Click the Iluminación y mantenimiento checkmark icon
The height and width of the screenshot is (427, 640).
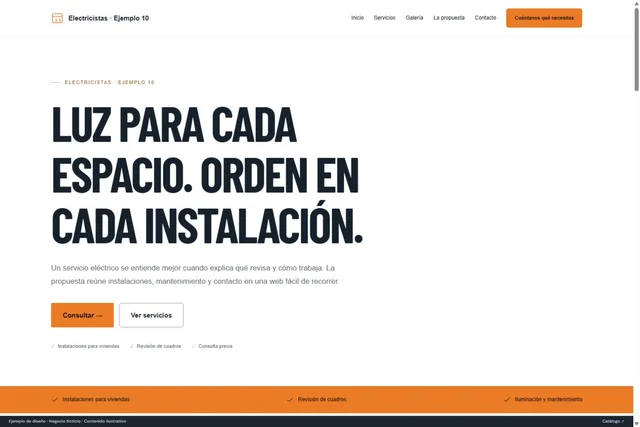point(507,400)
